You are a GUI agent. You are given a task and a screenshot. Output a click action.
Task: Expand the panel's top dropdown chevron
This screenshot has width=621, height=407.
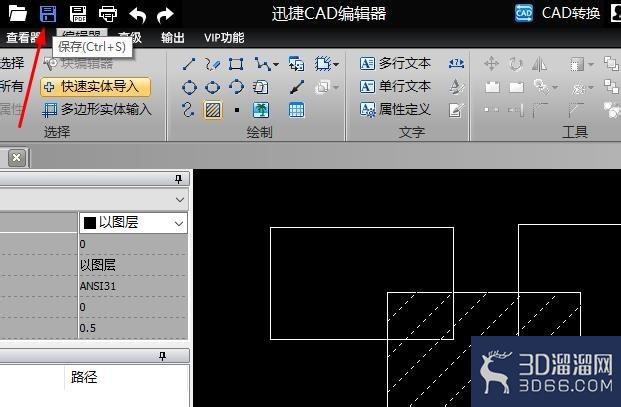tap(180, 200)
